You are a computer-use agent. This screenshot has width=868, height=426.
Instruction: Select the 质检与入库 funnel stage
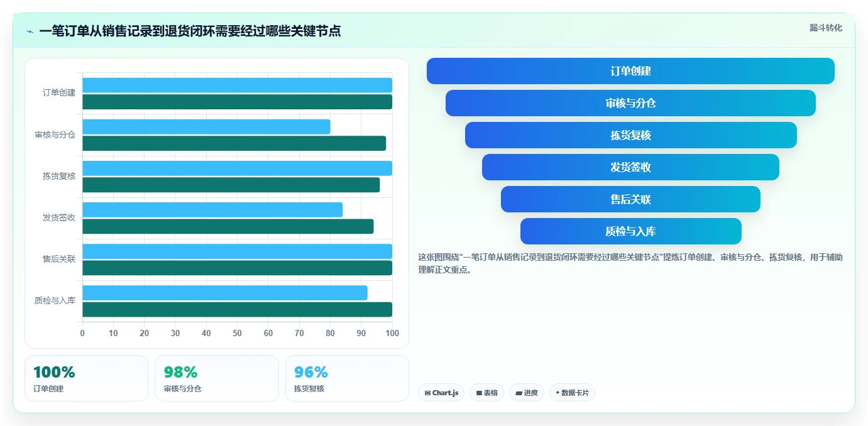click(x=630, y=231)
